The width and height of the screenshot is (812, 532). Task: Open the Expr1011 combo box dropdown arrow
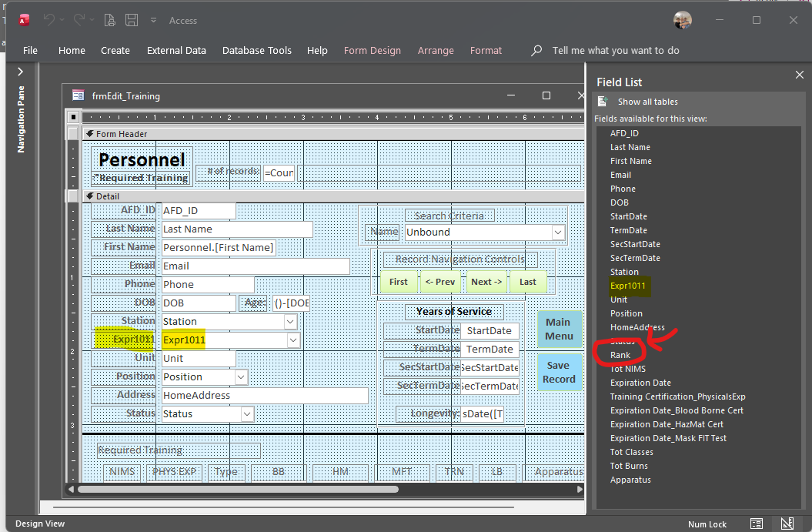293,340
